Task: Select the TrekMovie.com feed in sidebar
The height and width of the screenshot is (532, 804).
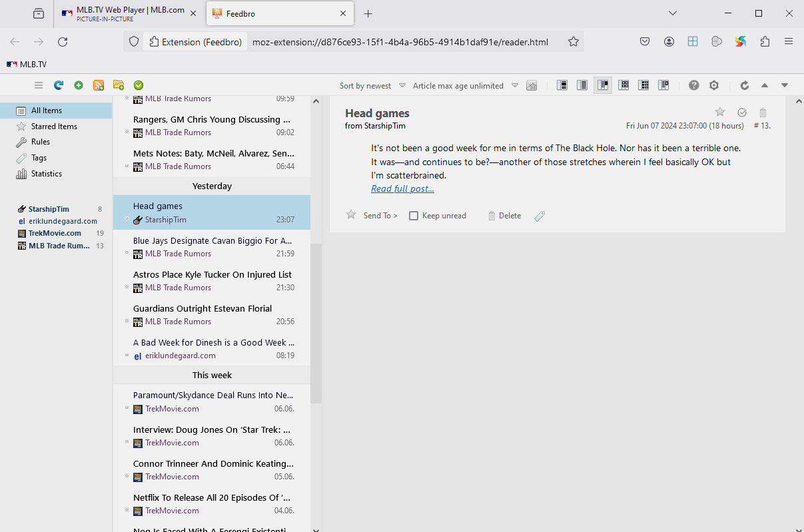Action: 55,233
